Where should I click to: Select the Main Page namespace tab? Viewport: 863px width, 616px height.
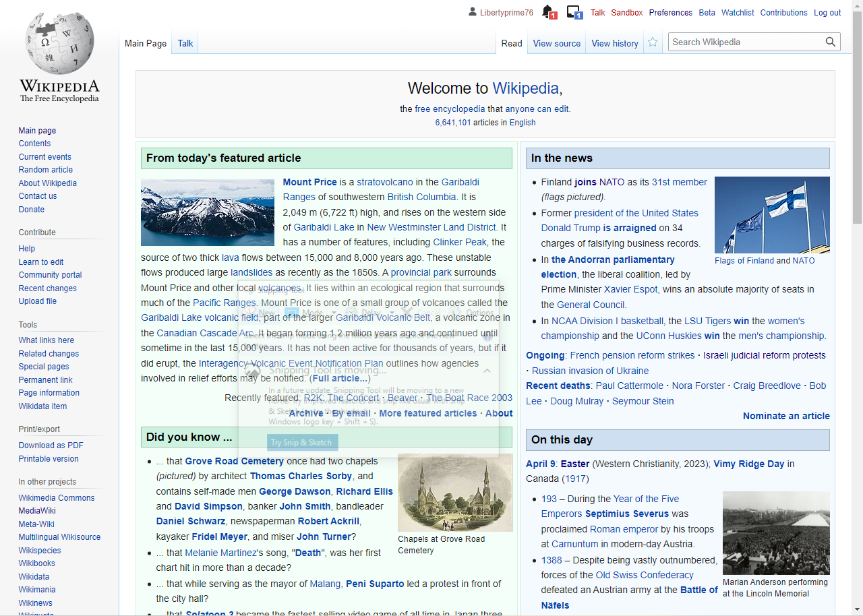pos(146,43)
